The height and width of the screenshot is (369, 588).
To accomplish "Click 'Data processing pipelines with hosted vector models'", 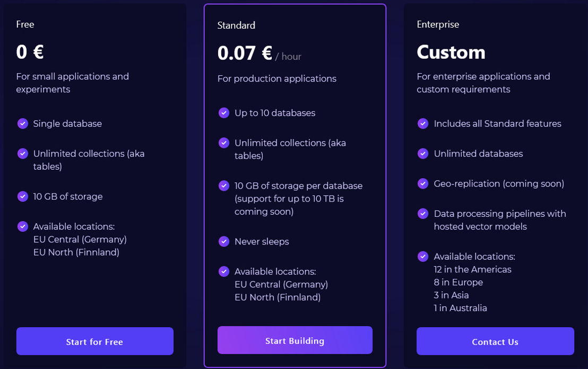I will (x=500, y=220).
